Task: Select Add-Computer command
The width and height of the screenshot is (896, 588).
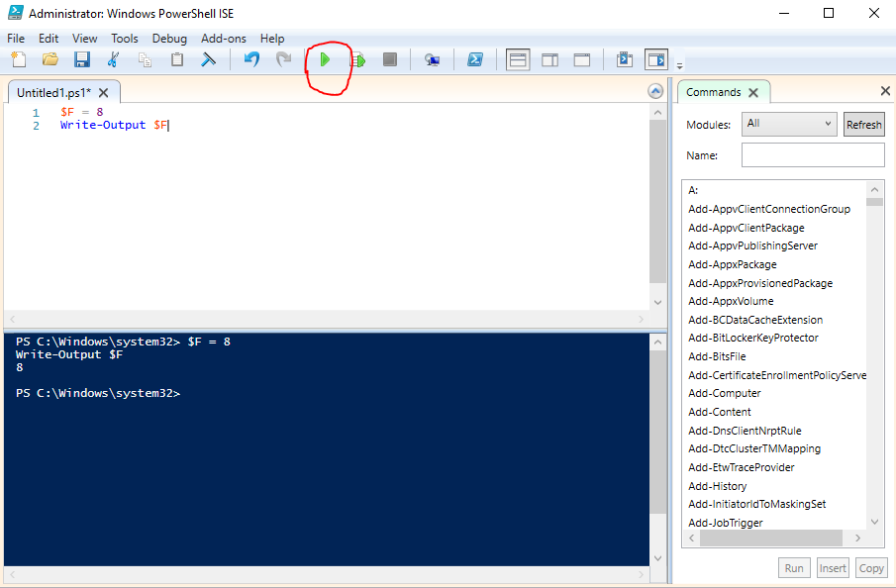Action: tap(725, 393)
